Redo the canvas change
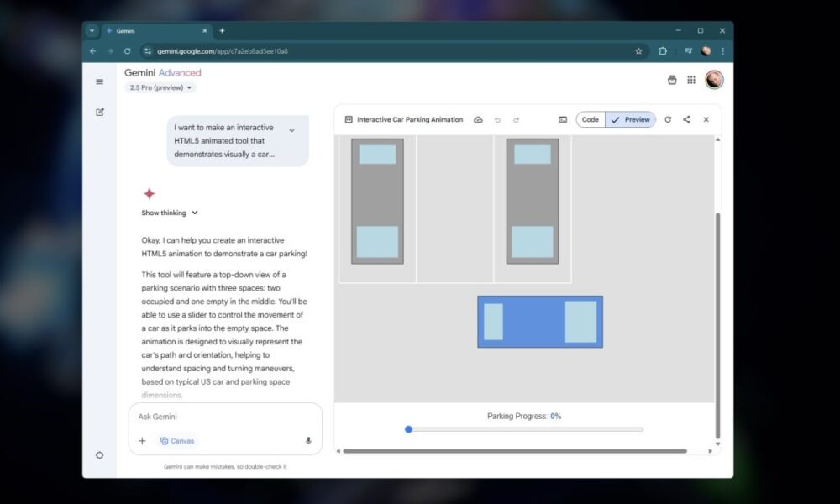The height and width of the screenshot is (504, 840). coord(517,120)
